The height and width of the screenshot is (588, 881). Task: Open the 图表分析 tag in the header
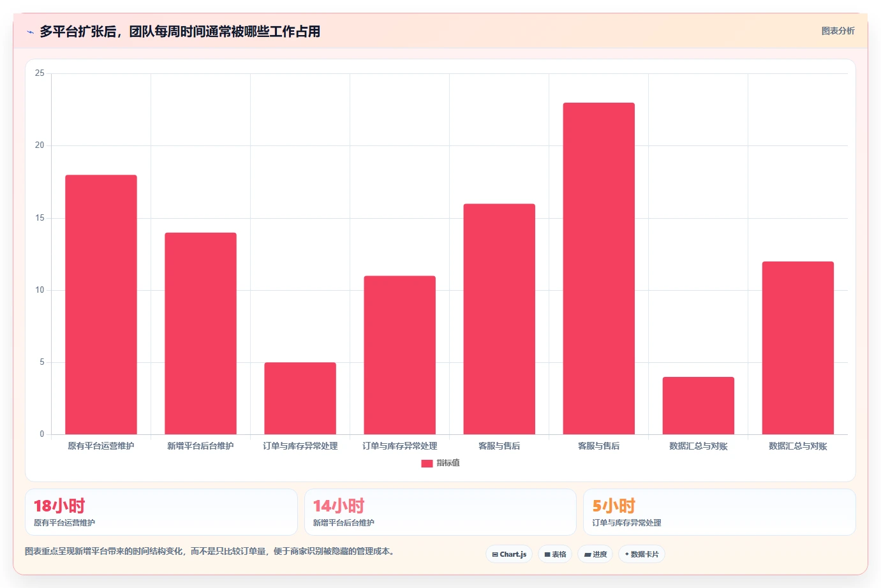(x=838, y=31)
